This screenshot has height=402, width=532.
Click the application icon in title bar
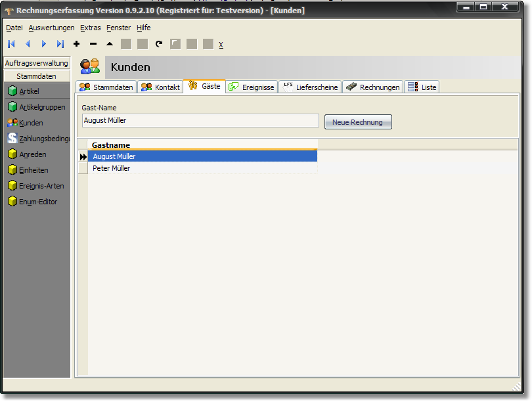(9, 11)
